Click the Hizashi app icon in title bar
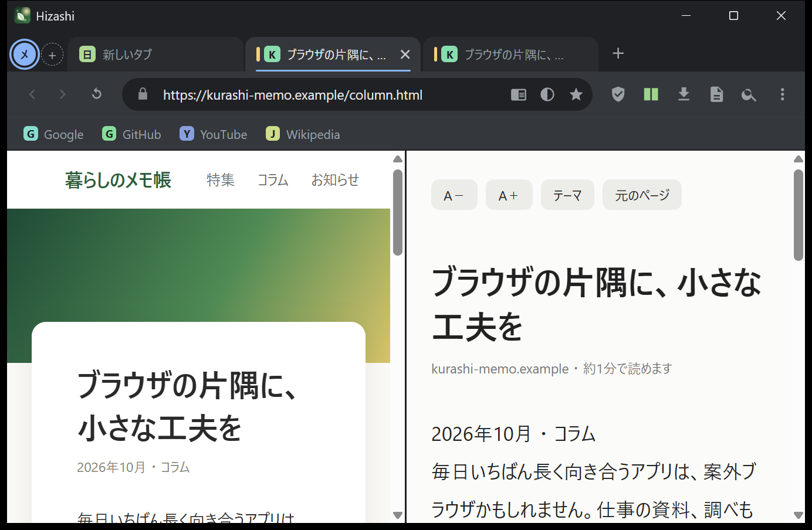Image resolution: width=812 pixels, height=530 pixels. tap(22, 16)
